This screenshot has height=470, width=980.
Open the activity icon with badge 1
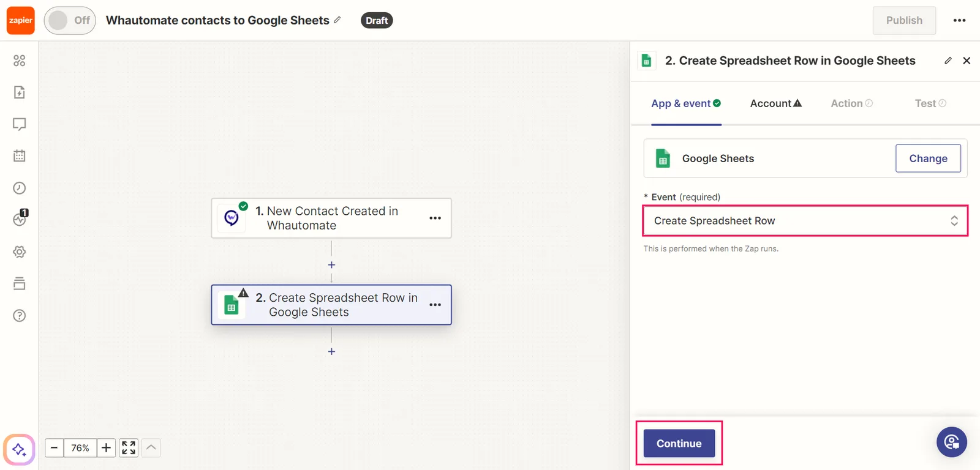[20, 218]
